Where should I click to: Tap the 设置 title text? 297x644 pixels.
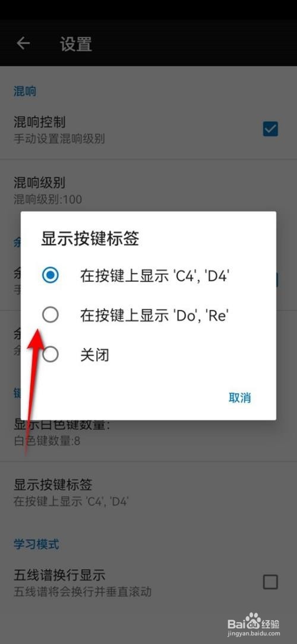(x=76, y=44)
